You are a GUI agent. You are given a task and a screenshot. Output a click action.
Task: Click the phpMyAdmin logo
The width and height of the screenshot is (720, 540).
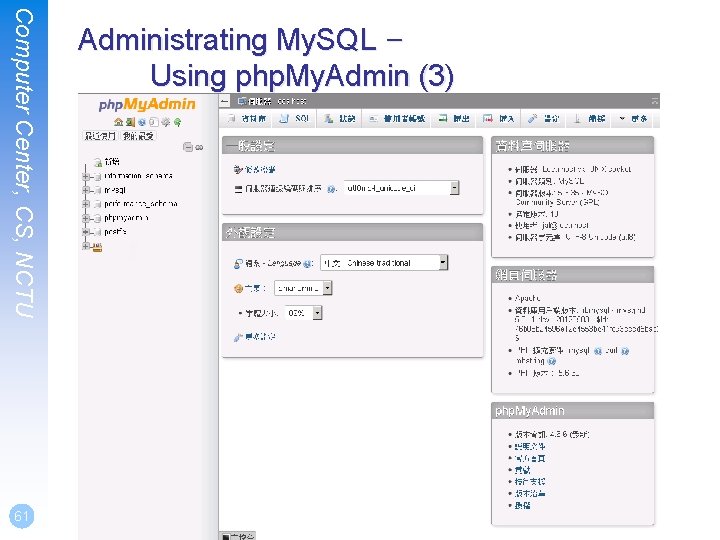[147, 105]
